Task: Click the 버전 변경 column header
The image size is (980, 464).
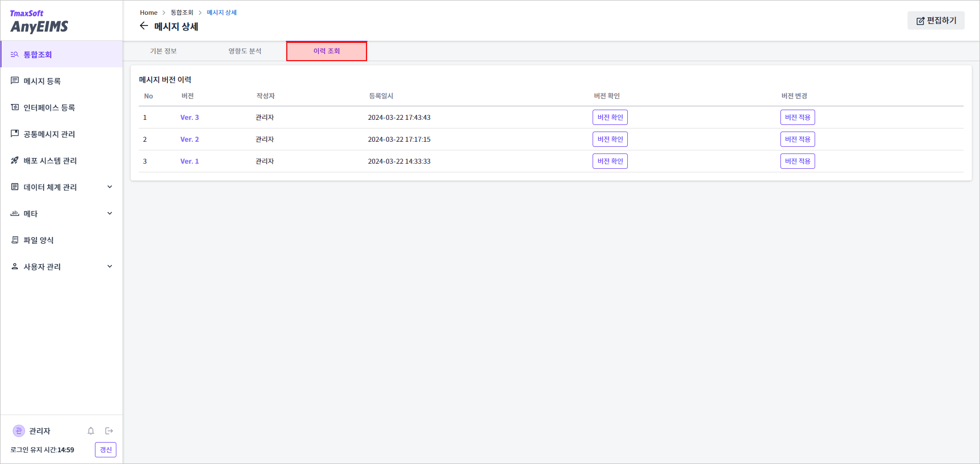Action: 794,96
